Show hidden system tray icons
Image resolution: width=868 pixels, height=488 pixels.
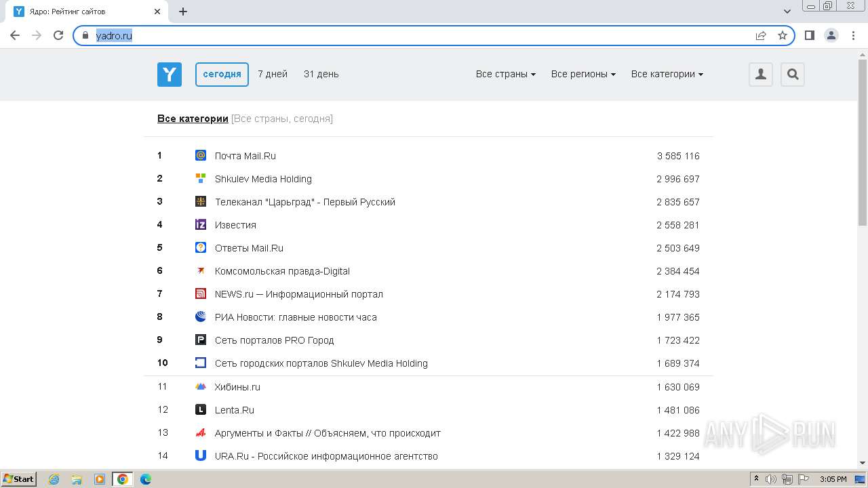756,479
